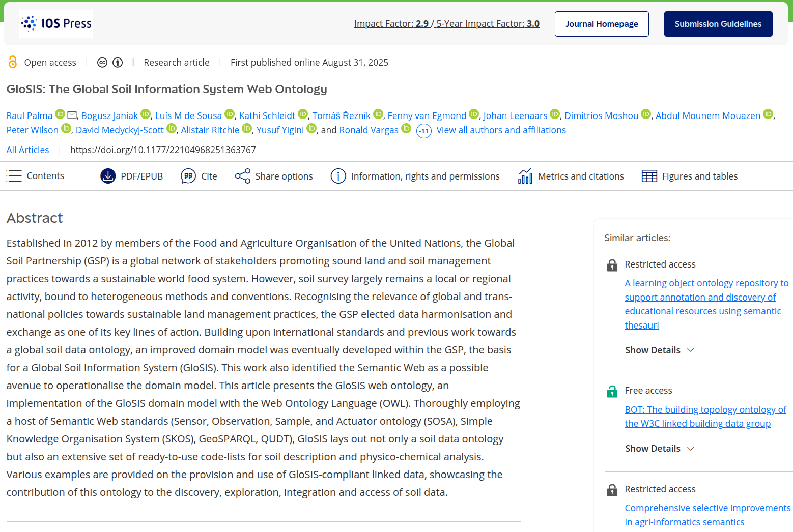Open Tomáš Řezník's ORCID iD icon
This screenshot has width=793, height=532.
(378, 114)
